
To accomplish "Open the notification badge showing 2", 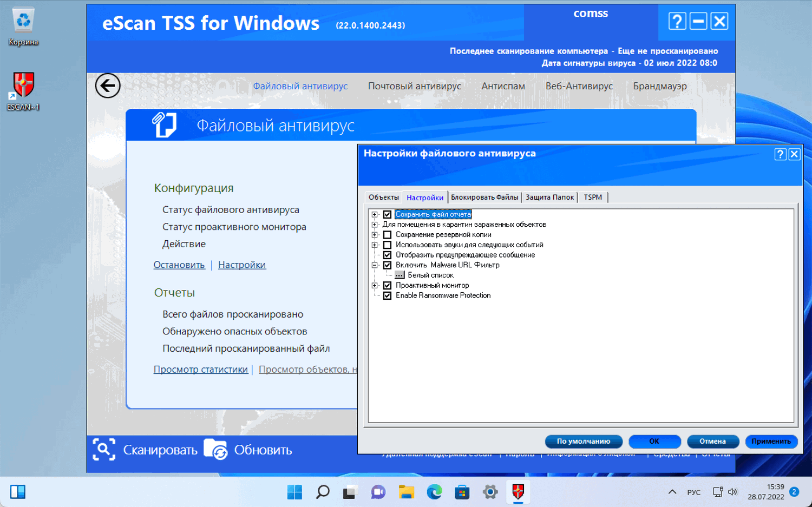I will coord(794,492).
